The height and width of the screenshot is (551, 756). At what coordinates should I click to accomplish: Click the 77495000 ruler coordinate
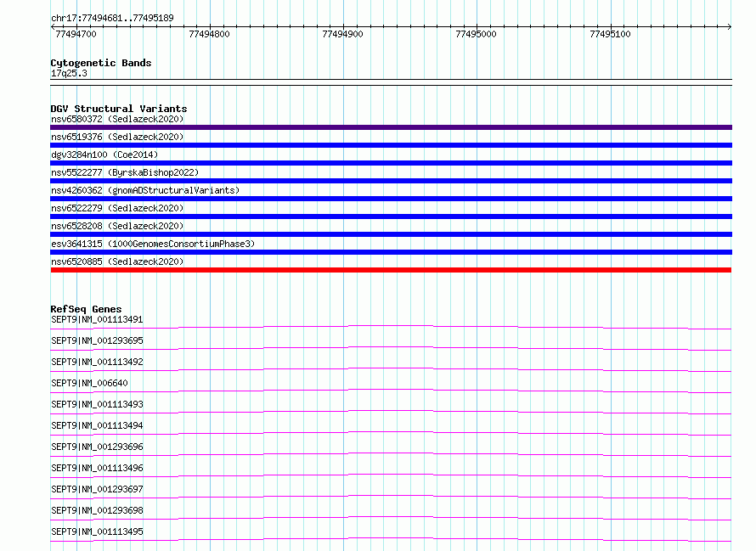tap(476, 34)
